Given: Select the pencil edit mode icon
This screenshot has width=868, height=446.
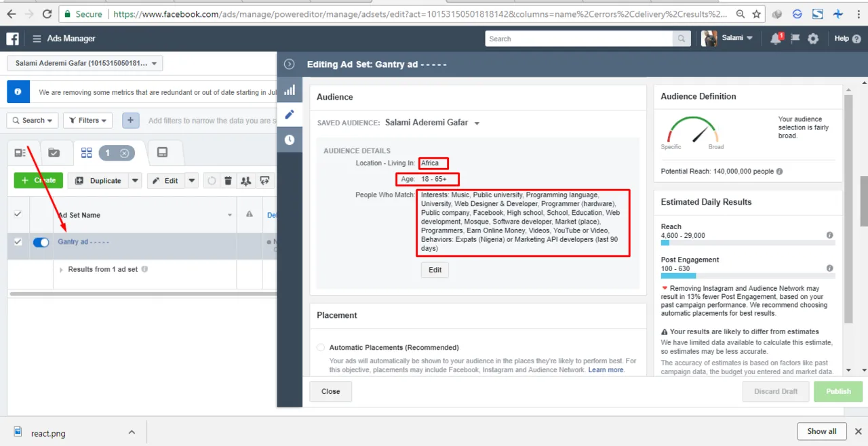Looking at the screenshot, I should click(x=290, y=115).
